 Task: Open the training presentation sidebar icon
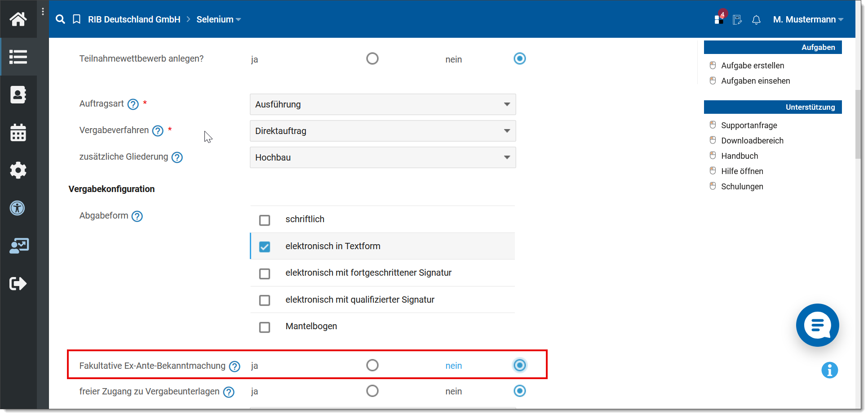(x=19, y=246)
